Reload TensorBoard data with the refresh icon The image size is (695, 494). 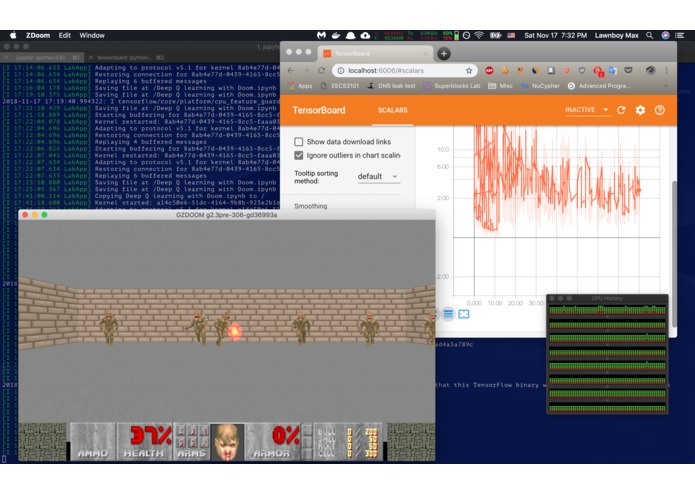pyautogui.click(x=621, y=110)
